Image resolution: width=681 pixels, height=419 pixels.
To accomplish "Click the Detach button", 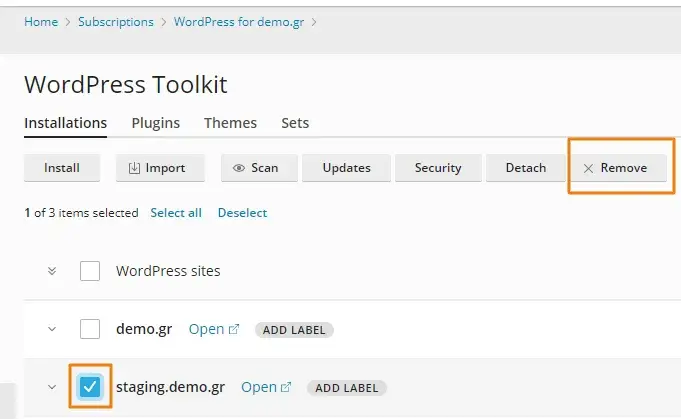I will pos(526,168).
